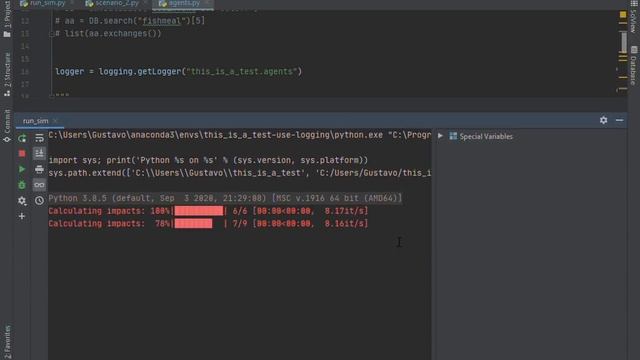Click the "# list(aa.exchanges())" comment line
640x360 pixels.
[108, 33]
